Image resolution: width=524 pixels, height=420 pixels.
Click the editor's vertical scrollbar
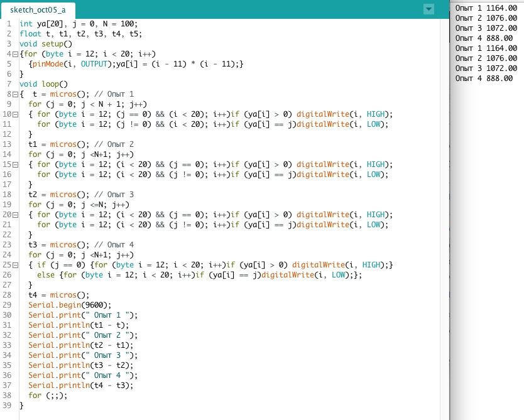coord(444,188)
